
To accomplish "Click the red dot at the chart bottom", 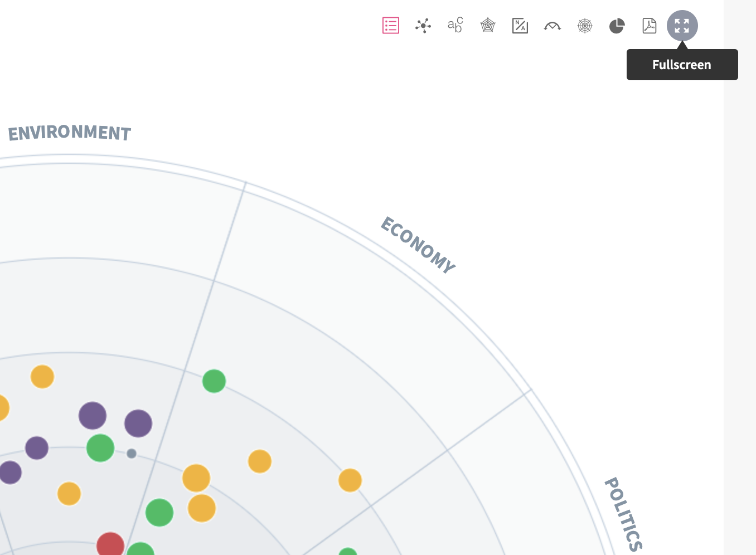I will click(x=110, y=545).
